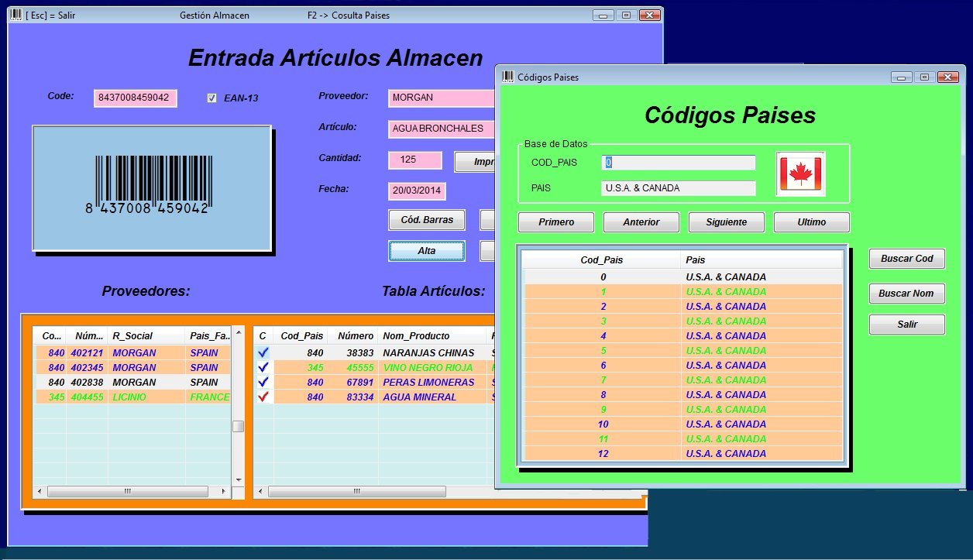Click Número cell 45555 in Artículos table
This screenshot has width=973, height=560.
(352, 368)
